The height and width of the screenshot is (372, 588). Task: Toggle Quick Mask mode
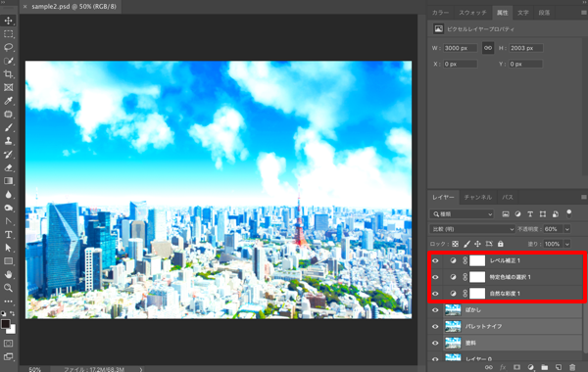point(8,344)
